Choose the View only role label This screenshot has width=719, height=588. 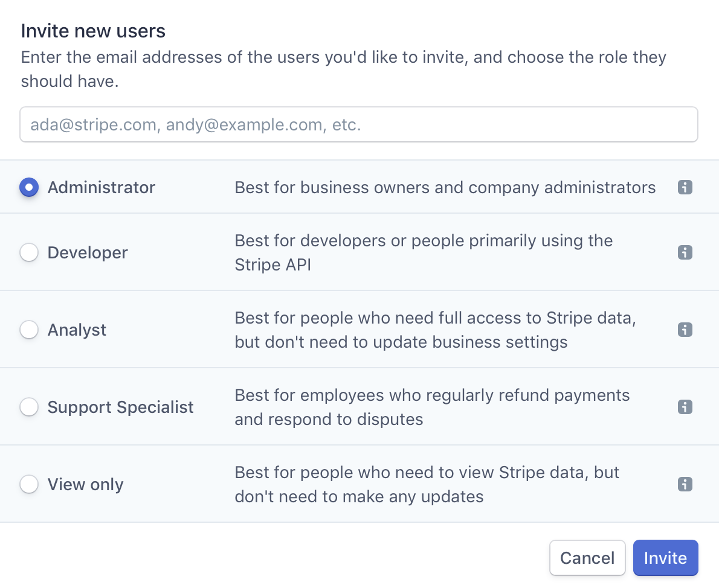point(86,484)
